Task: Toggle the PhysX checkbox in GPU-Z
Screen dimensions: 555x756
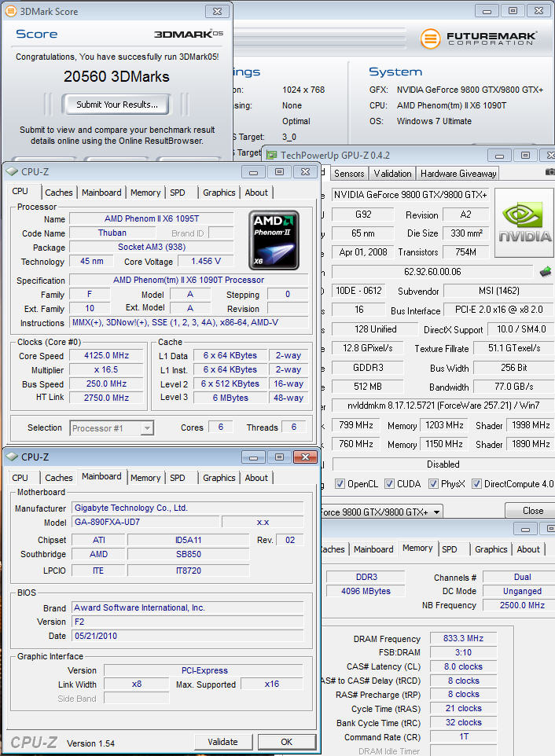Action: click(x=433, y=483)
